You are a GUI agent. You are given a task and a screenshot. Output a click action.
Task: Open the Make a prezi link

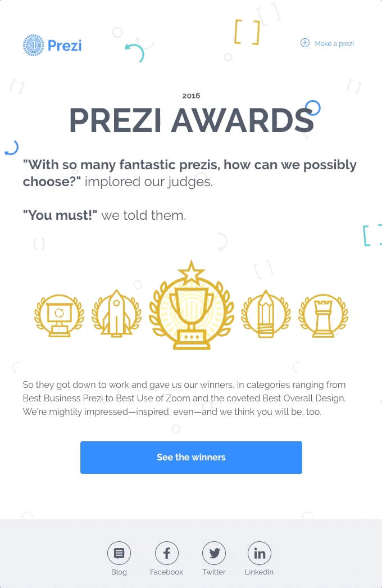click(x=335, y=43)
